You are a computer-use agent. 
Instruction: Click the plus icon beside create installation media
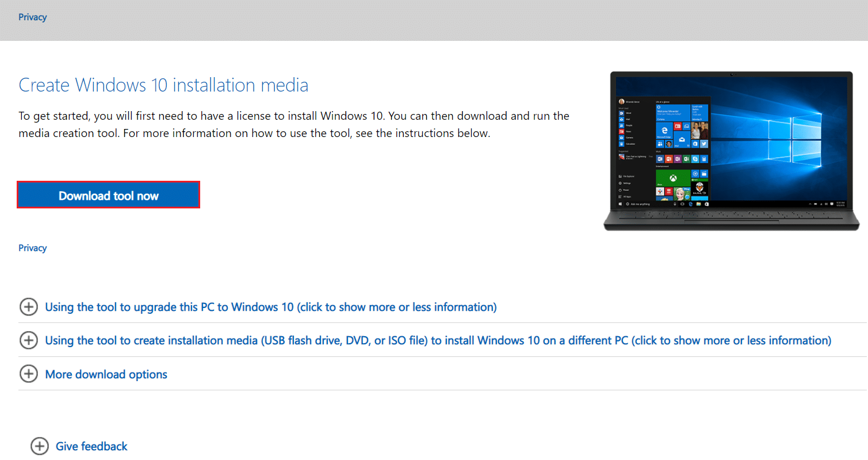(29, 340)
